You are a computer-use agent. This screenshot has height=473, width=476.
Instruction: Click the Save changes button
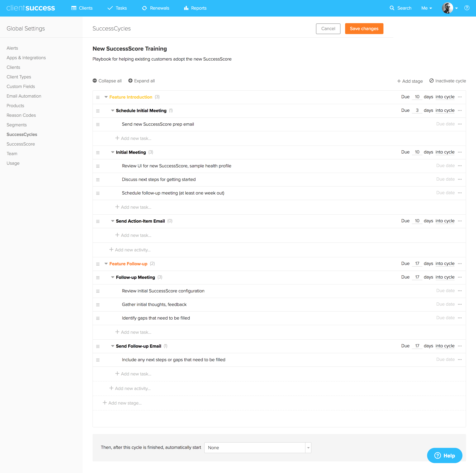364,29
